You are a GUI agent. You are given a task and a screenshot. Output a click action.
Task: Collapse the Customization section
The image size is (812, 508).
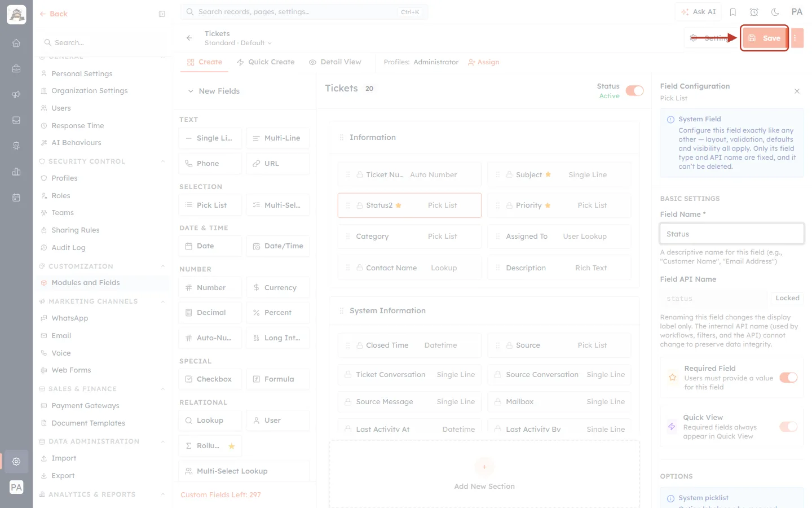[163, 266]
